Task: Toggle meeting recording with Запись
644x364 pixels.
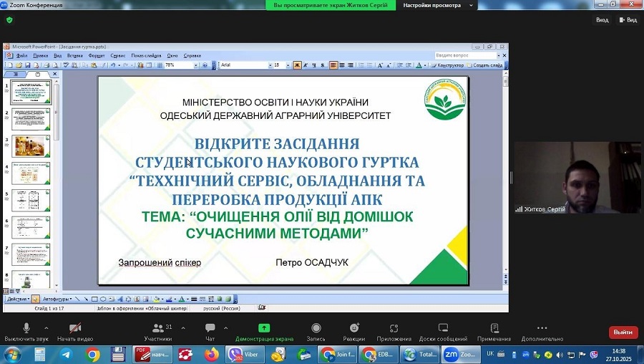Action: pyautogui.click(x=316, y=330)
